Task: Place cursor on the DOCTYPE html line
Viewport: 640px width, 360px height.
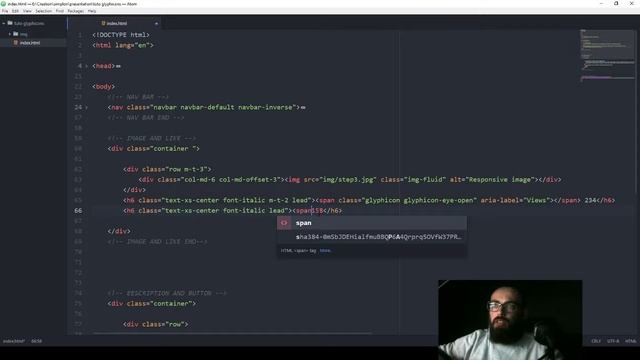Action: [x=121, y=35]
